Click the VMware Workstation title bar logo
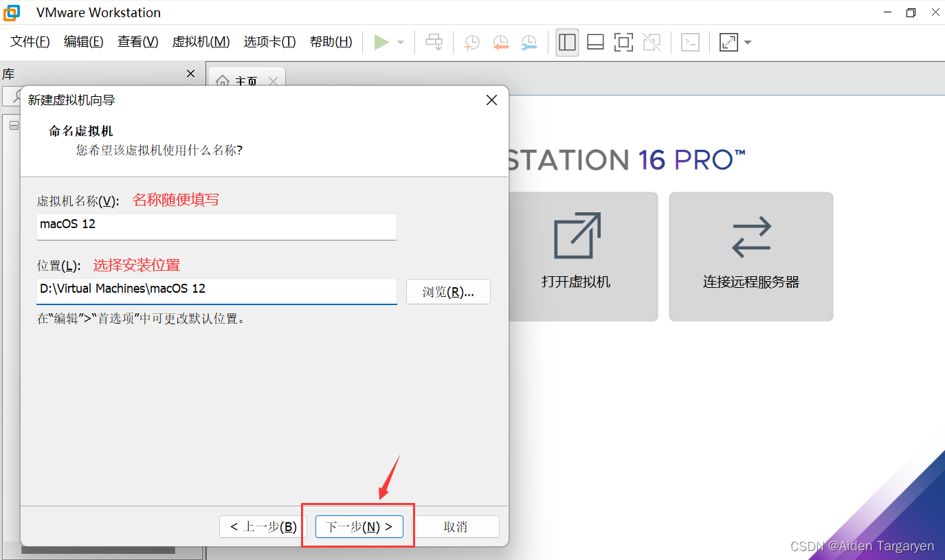 click(x=12, y=12)
